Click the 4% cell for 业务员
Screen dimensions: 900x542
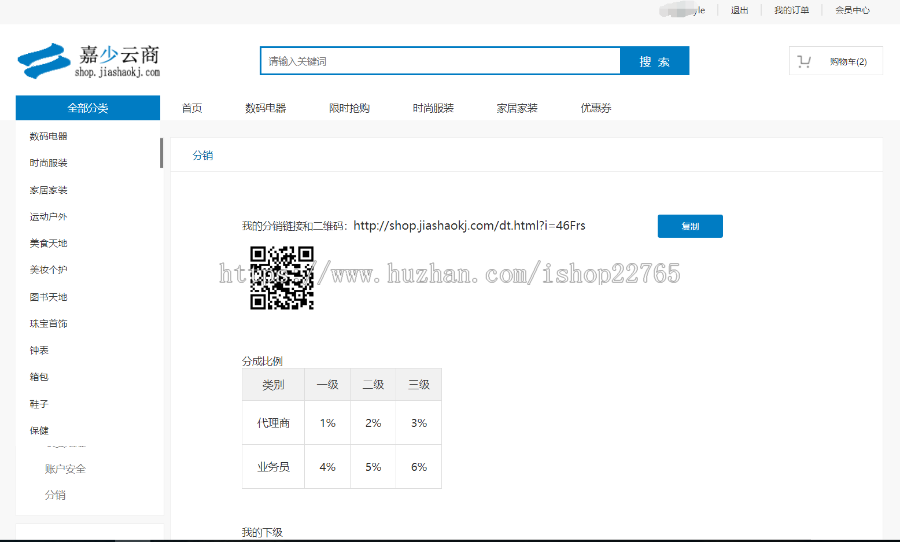click(327, 467)
